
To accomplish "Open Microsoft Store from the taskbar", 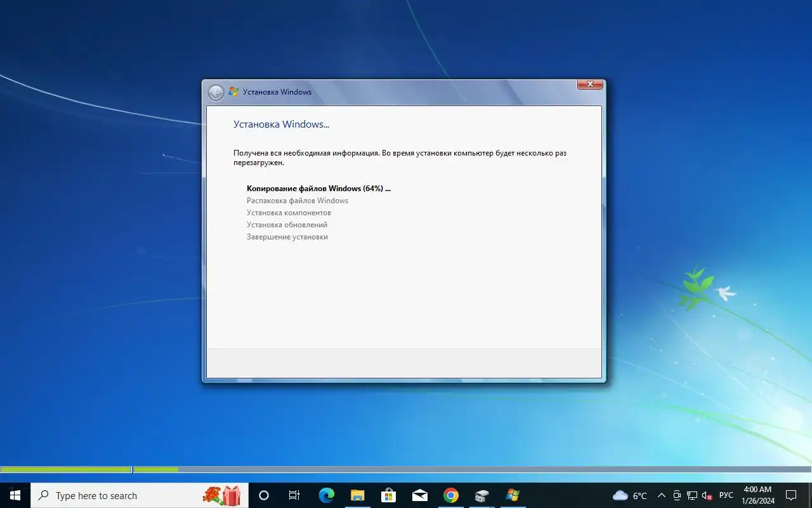I will pyautogui.click(x=388, y=495).
